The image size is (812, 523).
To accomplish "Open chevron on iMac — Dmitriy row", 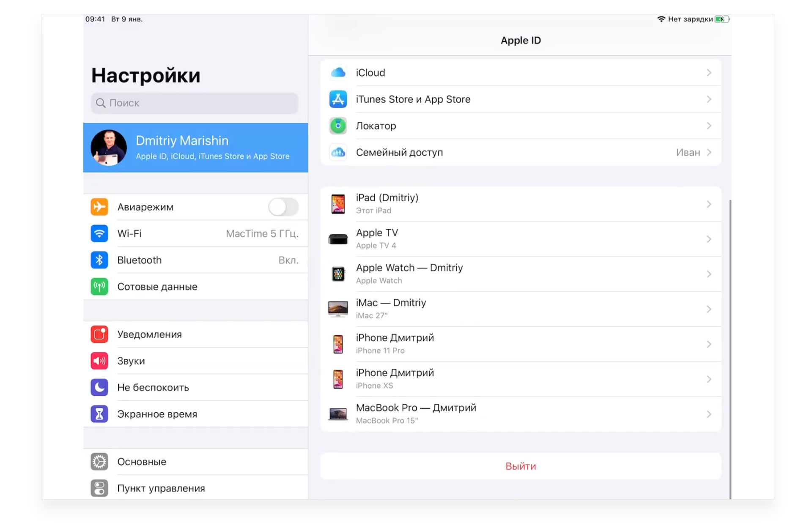I will (709, 309).
